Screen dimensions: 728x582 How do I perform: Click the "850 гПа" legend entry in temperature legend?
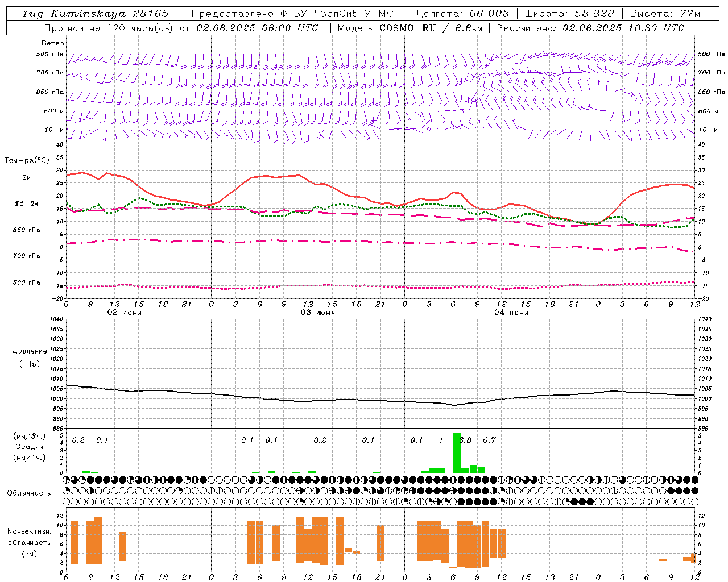coord(27,230)
